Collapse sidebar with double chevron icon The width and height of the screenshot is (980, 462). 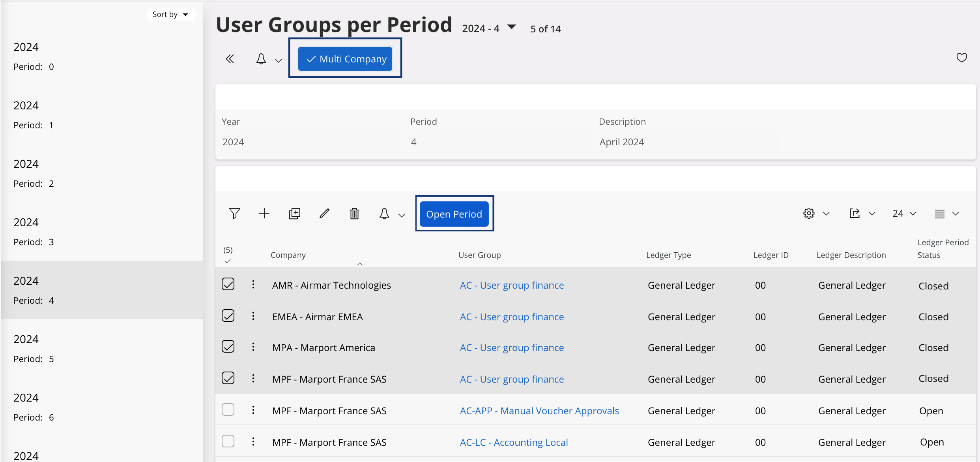point(230,59)
